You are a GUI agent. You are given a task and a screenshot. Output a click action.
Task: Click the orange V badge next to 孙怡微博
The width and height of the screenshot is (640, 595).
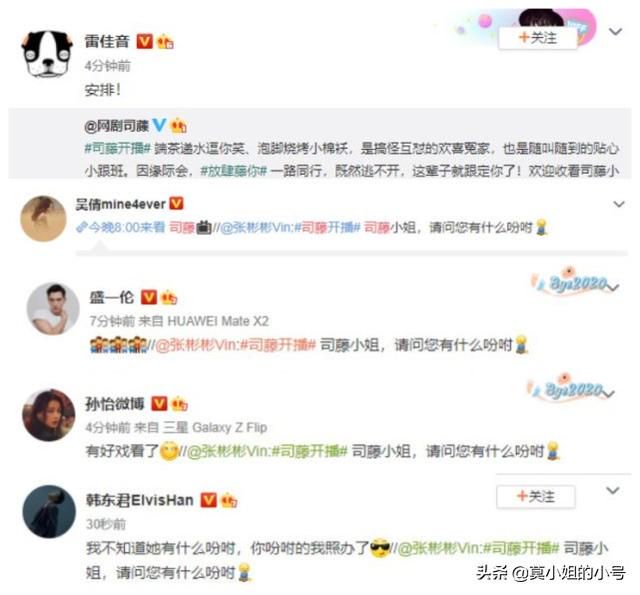[159, 403]
